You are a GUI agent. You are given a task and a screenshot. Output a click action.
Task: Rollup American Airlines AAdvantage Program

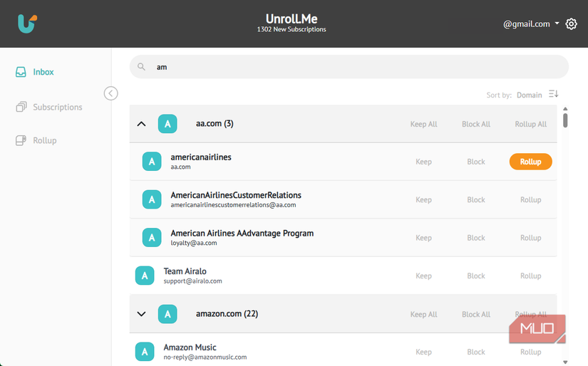click(x=530, y=238)
